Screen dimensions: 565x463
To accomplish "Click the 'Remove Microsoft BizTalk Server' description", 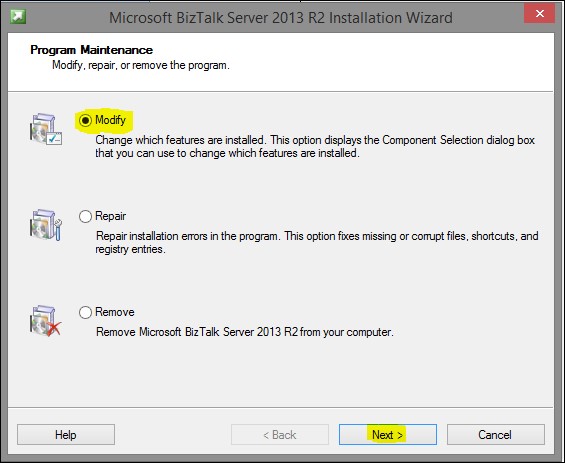I will pyautogui.click(x=245, y=332).
